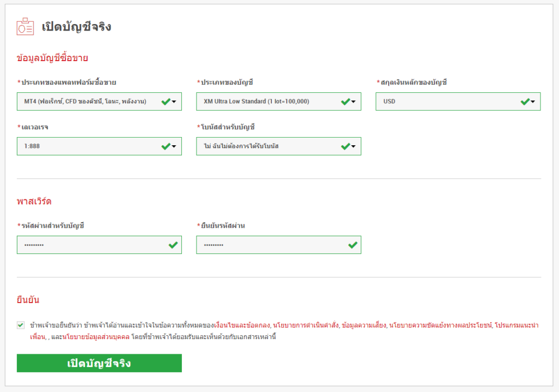Image resolution: width=559 pixels, height=392 pixels.
Task: Open the เงื่อนไขและข้อตกลง terms link
Action: coord(243,325)
